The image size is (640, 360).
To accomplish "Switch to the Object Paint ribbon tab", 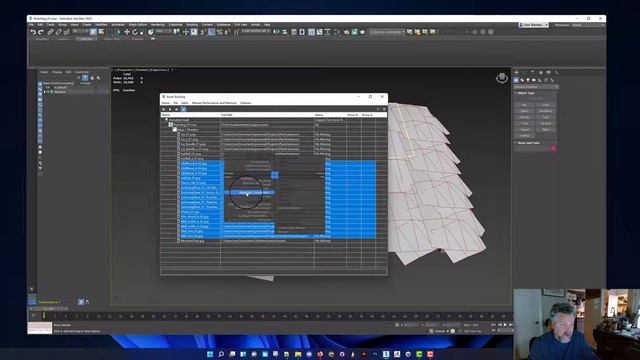I will pos(111,39).
